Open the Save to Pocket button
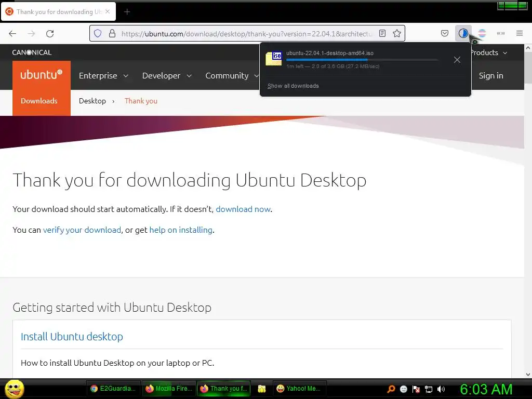This screenshot has width=532, height=399. [445, 33]
